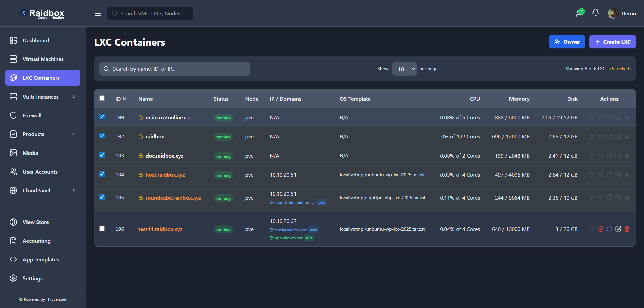This screenshot has width=644, height=308.
Task: Check the box for container 106
Action: click(102, 228)
